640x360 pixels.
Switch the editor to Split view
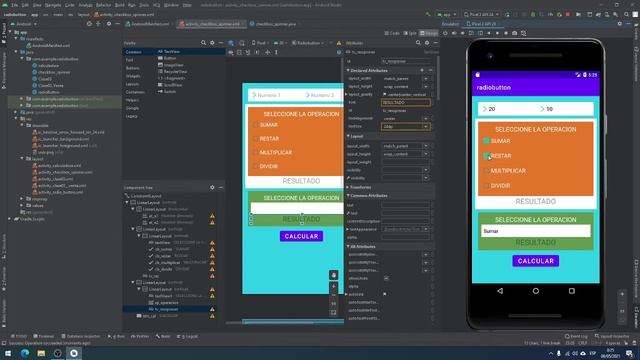[410, 33]
